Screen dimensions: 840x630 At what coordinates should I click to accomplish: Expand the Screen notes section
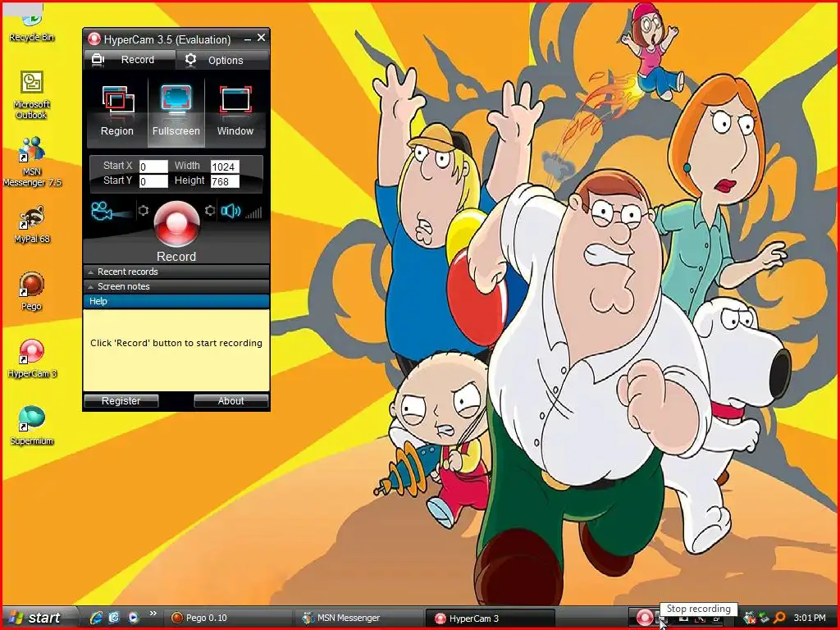pyautogui.click(x=176, y=286)
